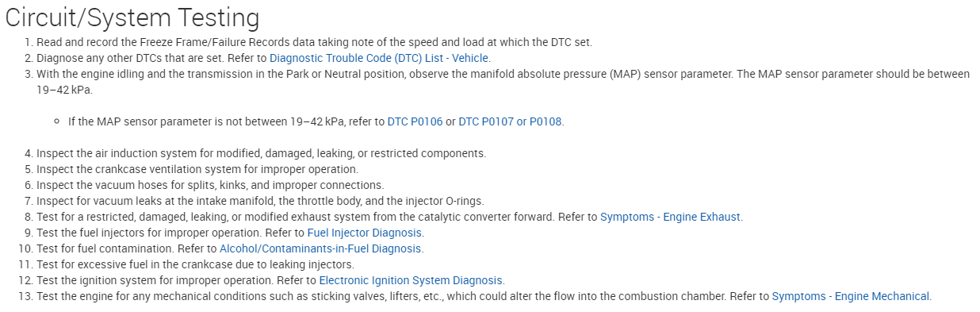Click the sub-bullet about MAP not between 19–42 kPa

(316, 121)
